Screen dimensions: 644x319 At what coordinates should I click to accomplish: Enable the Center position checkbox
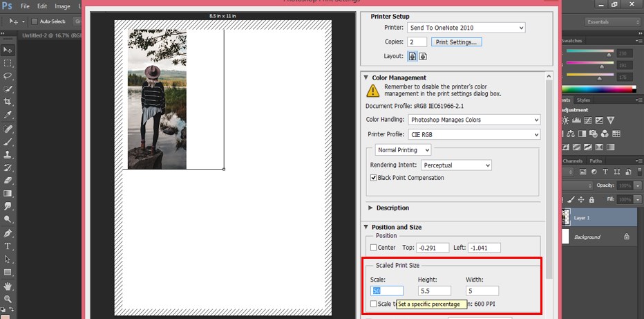[373, 248]
